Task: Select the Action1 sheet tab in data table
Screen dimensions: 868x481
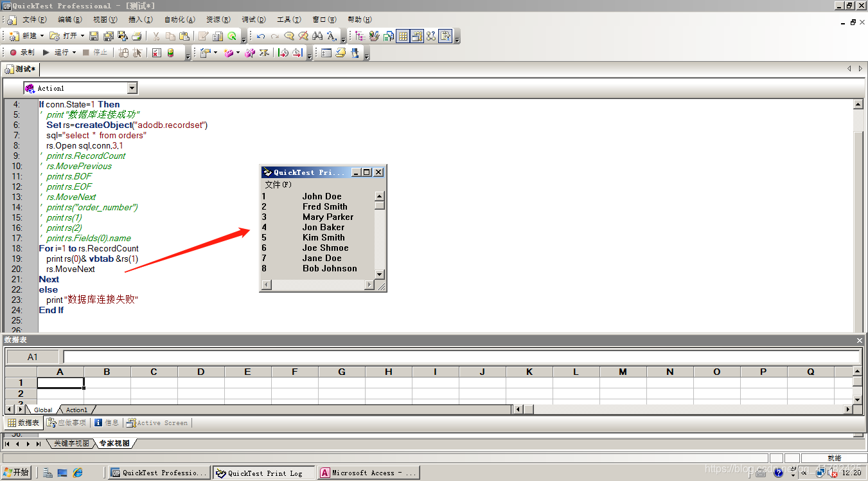Action: point(76,410)
